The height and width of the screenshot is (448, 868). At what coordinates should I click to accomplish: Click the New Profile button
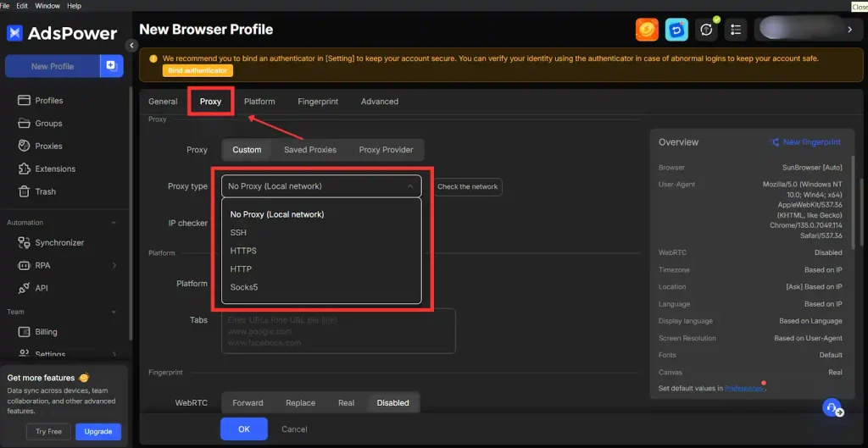(x=53, y=66)
